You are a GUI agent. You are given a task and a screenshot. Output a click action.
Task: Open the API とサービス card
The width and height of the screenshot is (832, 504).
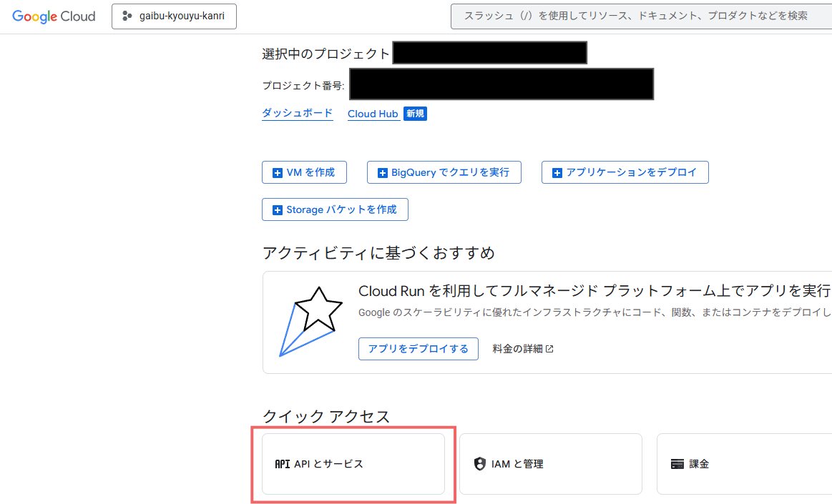coord(353,464)
